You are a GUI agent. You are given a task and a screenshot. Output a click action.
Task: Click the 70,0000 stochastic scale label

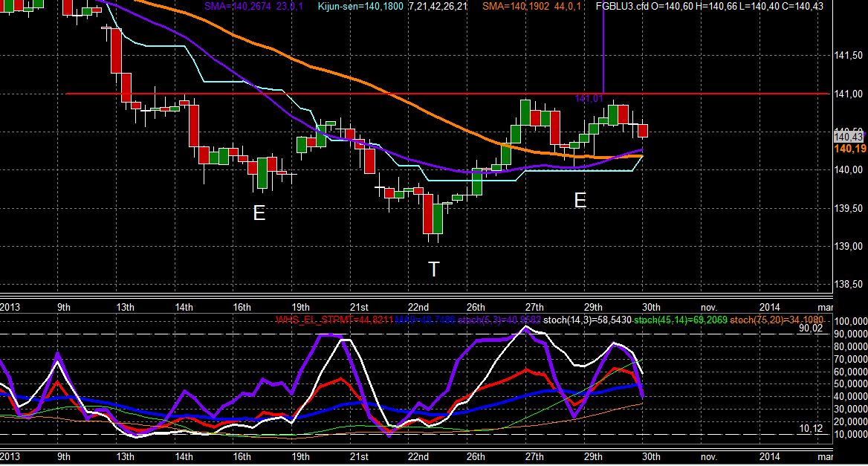pos(850,359)
